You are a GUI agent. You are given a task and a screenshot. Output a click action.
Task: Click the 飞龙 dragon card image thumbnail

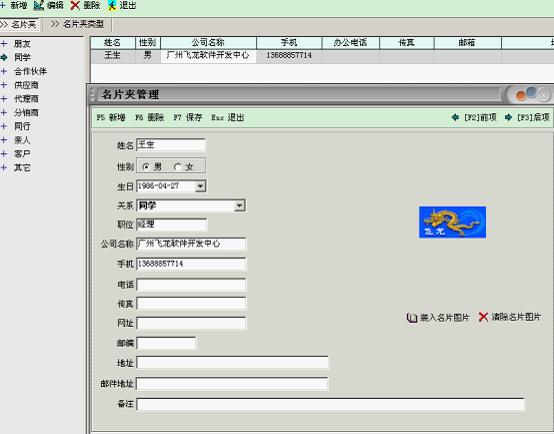(x=452, y=222)
